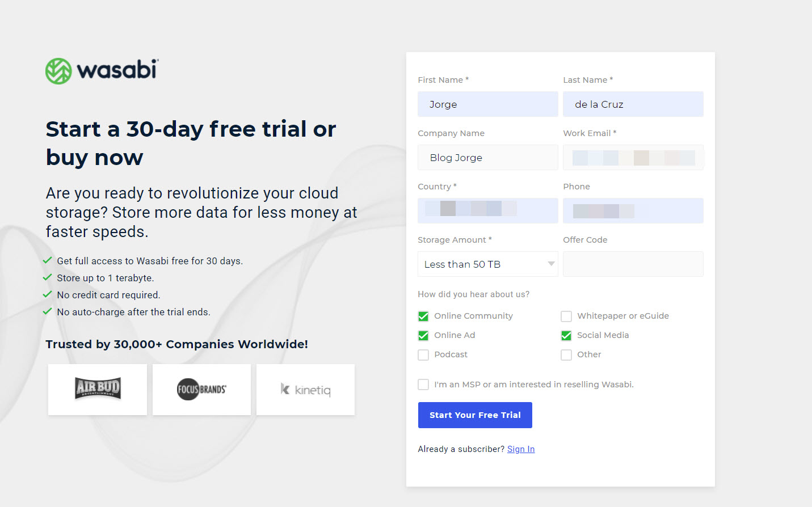The height and width of the screenshot is (507, 812).
Task: Click the Kinetiq logo card
Action: pyautogui.click(x=305, y=390)
